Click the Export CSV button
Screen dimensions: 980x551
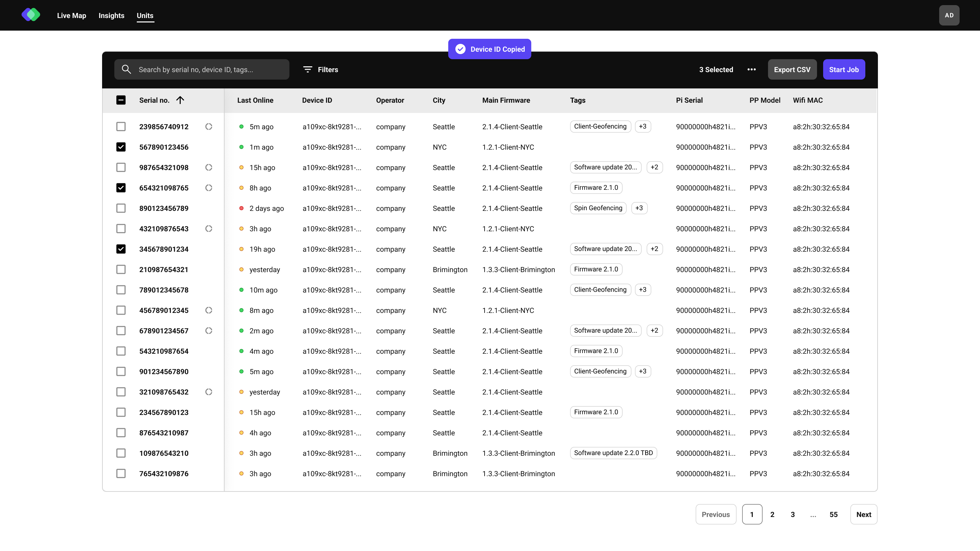tap(792, 69)
